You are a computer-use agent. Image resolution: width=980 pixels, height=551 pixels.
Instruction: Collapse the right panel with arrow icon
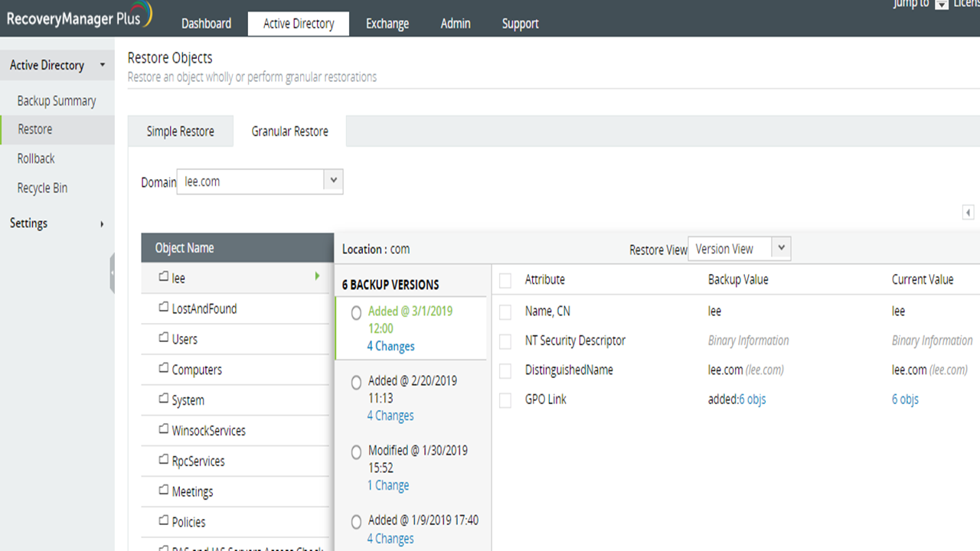click(x=968, y=213)
